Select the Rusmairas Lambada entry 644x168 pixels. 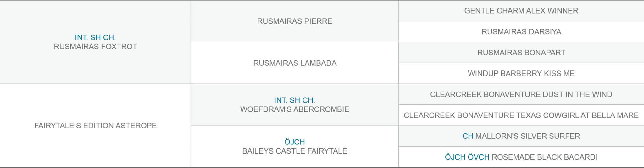pos(295,63)
